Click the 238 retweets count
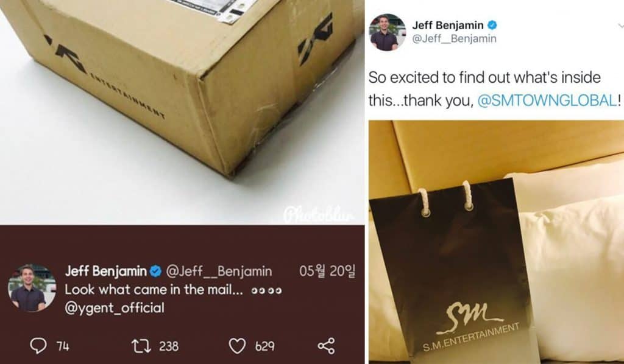The width and height of the screenshot is (624, 364). (x=169, y=346)
